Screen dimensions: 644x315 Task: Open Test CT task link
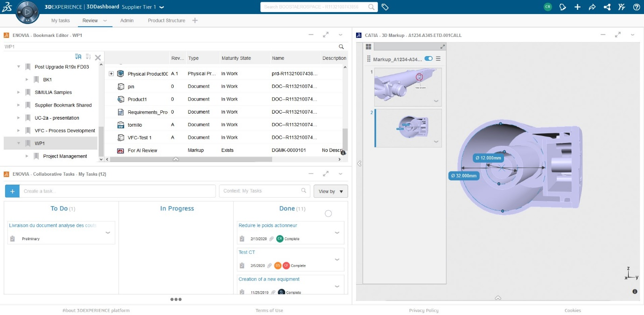(x=247, y=252)
